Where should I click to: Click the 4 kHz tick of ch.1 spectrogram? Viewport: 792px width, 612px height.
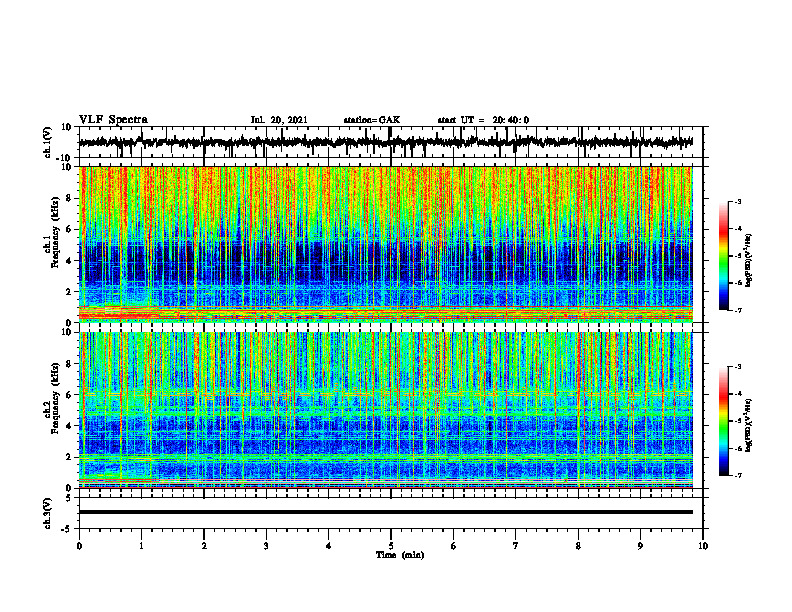[69, 261]
